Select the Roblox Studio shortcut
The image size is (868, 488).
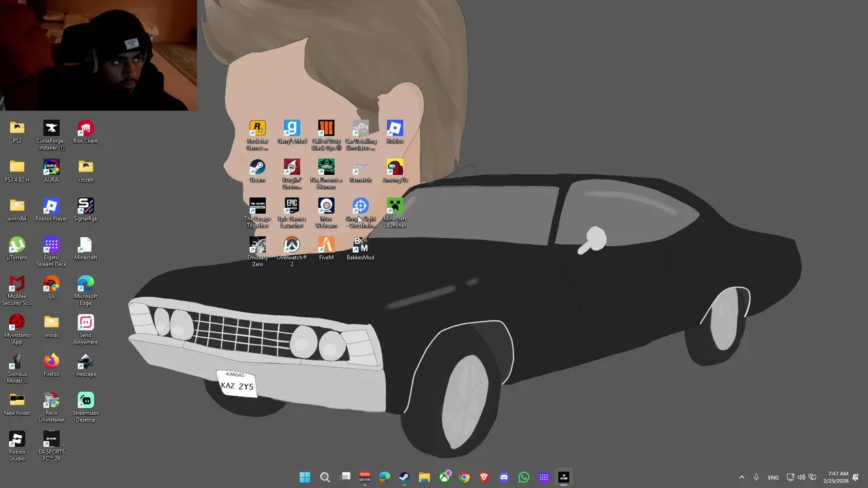click(17, 445)
